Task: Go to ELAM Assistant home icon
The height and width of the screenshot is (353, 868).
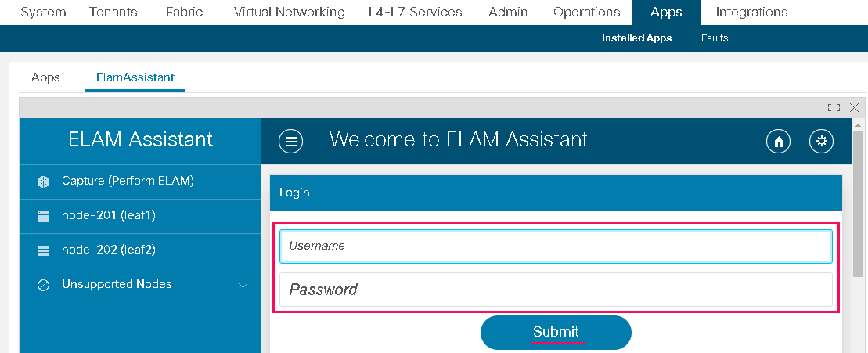Action: pyautogui.click(x=778, y=142)
